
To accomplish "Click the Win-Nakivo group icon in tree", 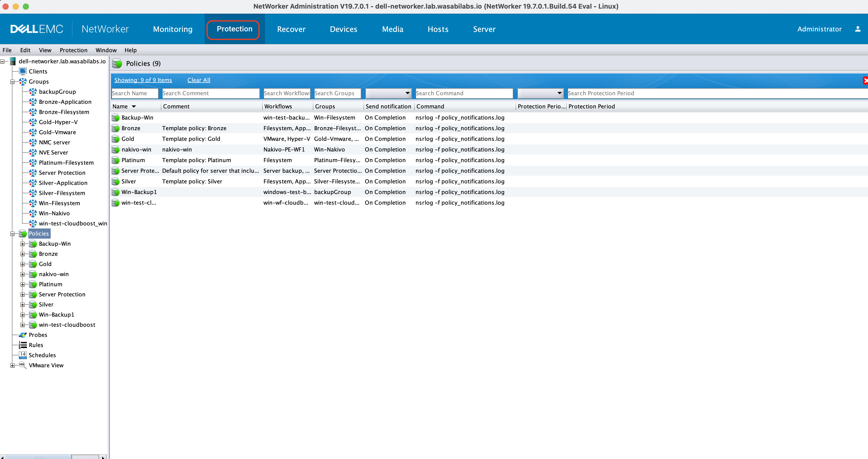I will pos(33,213).
